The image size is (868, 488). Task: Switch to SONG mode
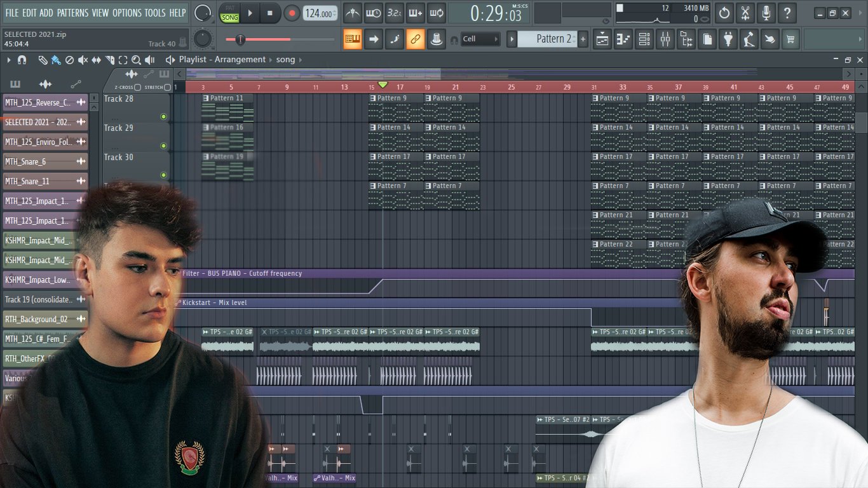tap(230, 17)
